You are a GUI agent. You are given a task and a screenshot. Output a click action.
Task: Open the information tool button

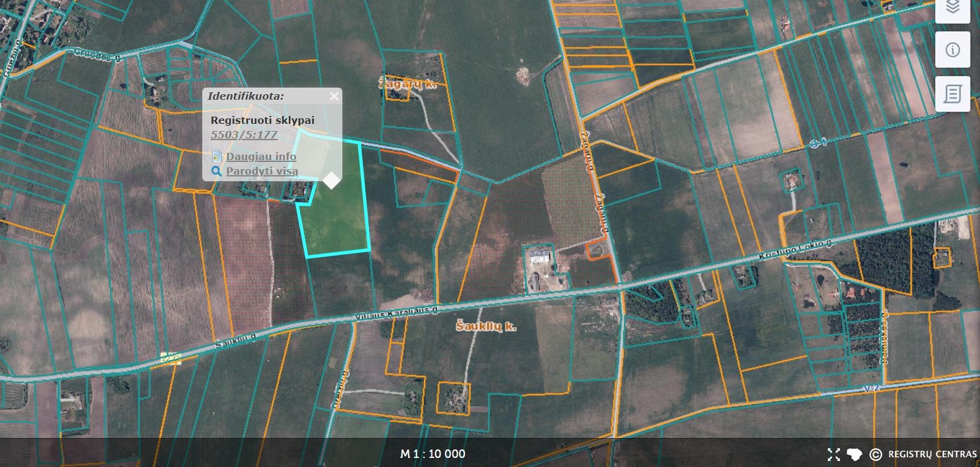(953, 50)
